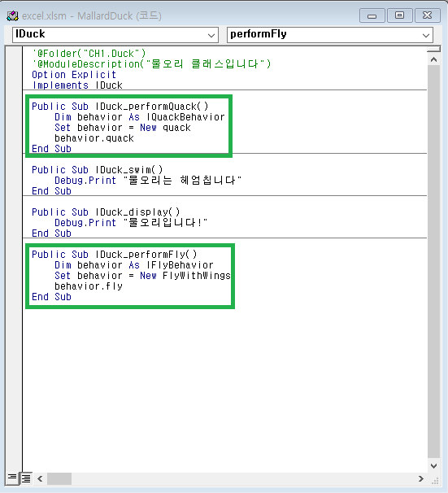Click the vertical scrollbar thumb
This screenshot has height=493, width=448.
434,263
